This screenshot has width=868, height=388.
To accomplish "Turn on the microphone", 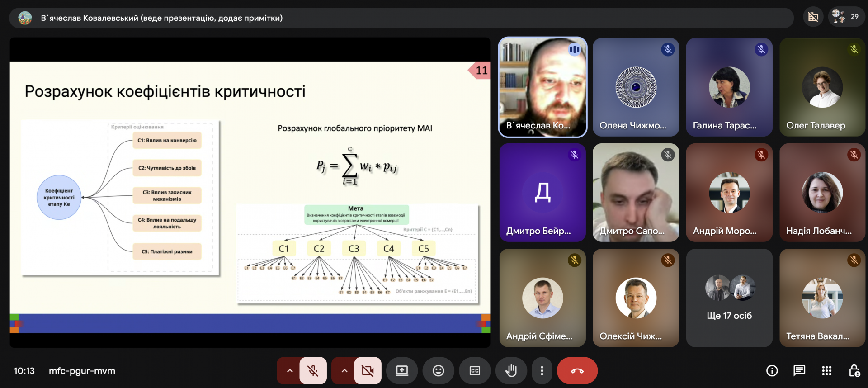I will click(313, 371).
